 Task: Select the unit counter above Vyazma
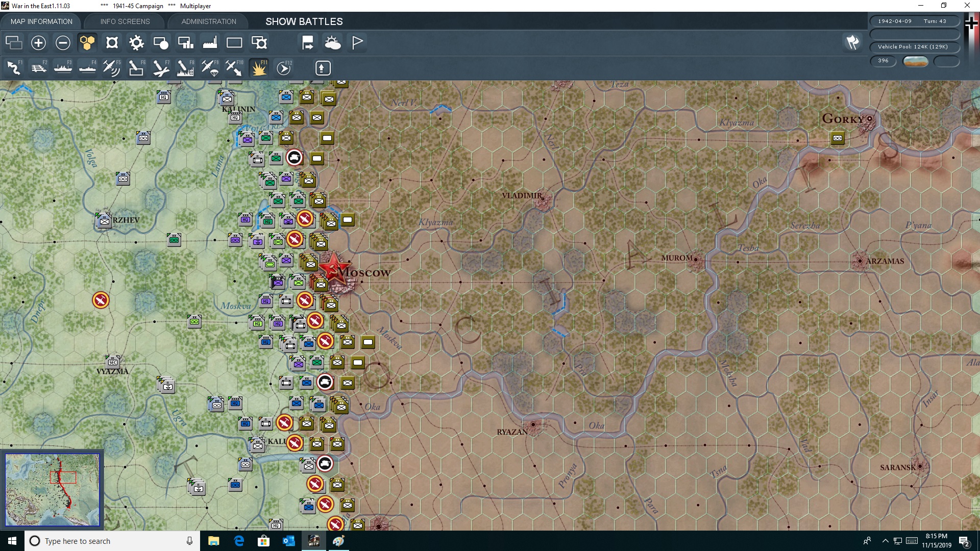tap(113, 362)
